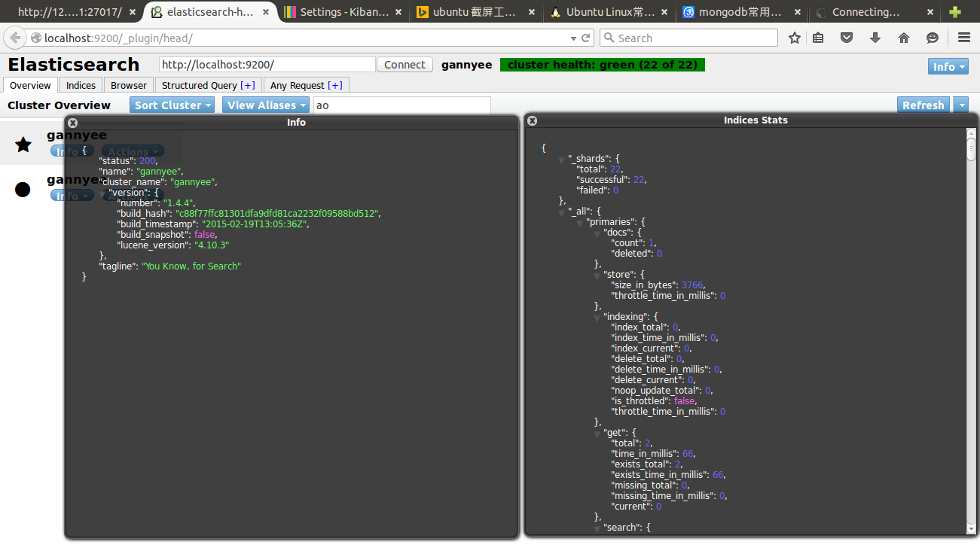980x560 pixels.
Task: Open the Structured Query tab
Action: 208,85
